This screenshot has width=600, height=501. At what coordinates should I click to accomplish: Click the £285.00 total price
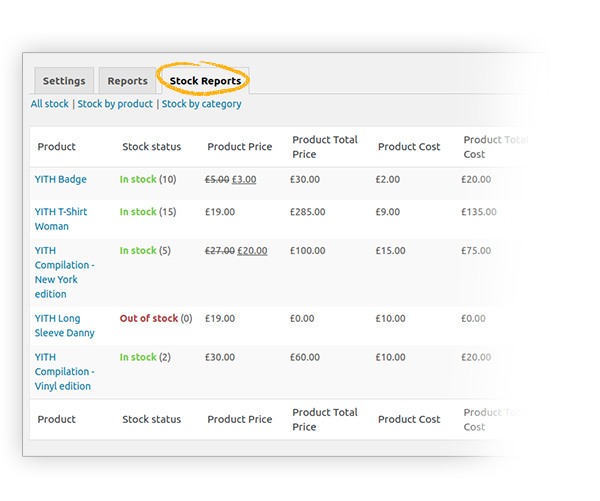pos(308,212)
